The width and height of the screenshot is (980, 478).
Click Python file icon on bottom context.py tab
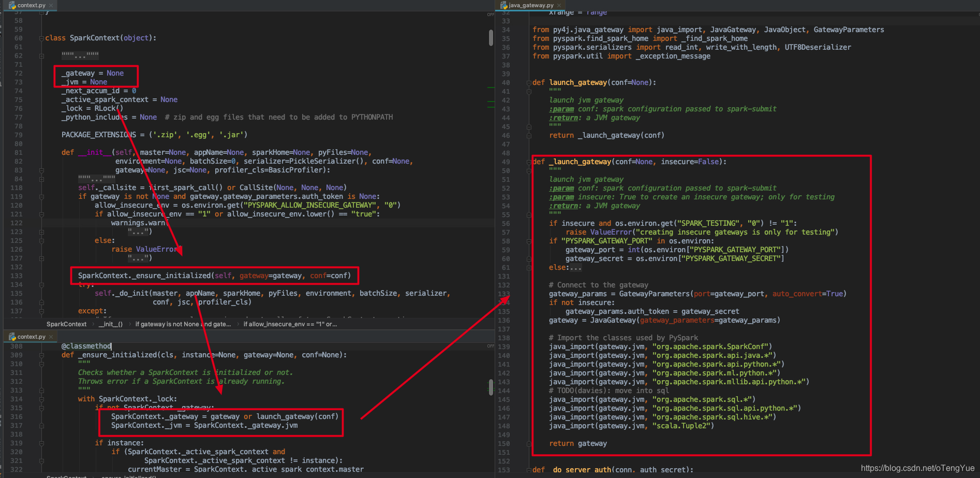(12, 337)
